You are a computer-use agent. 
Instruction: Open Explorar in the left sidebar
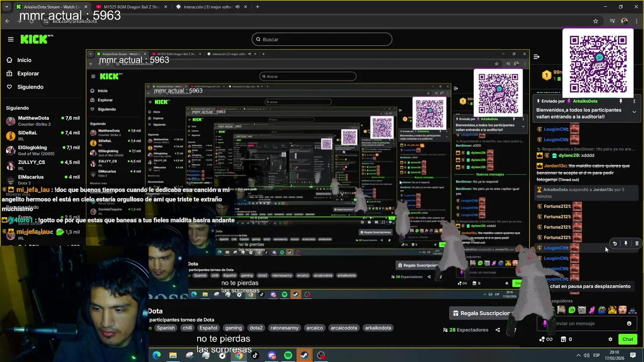pos(28,73)
